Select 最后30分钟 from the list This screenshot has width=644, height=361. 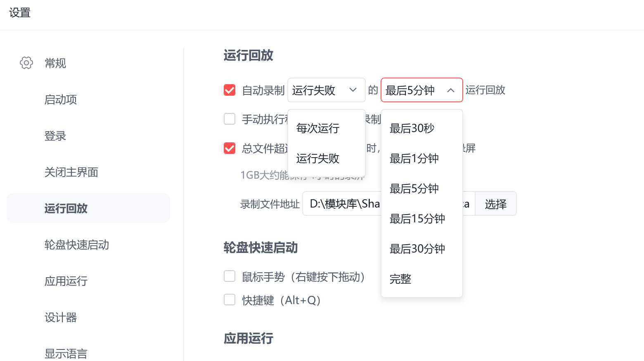pyautogui.click(x=417, y=249)
